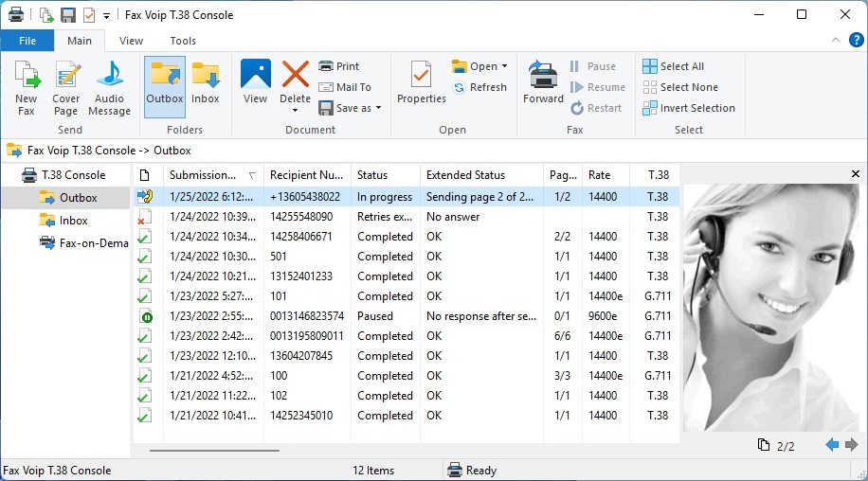Select Fax-on-Demand in the folder tree
Screen dimensions: 868x481
83,243
